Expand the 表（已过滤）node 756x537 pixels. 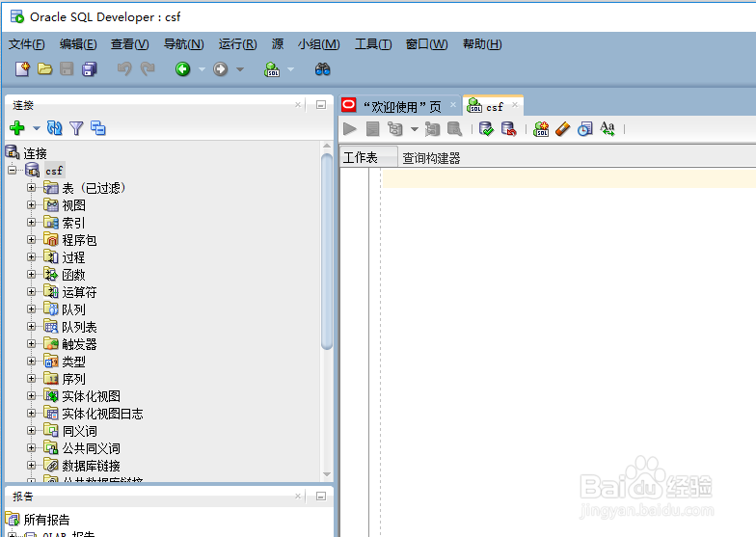(x=31, y=187)
